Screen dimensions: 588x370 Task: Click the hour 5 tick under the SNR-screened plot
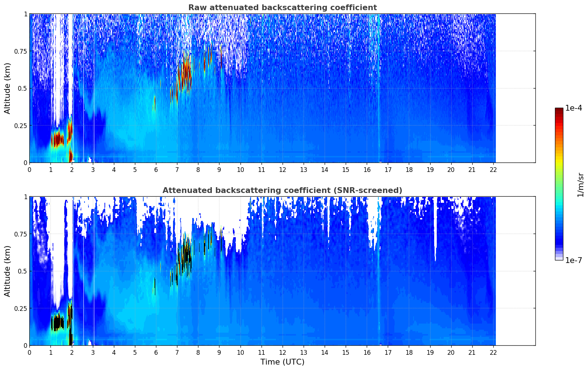(x=135, y=352)
